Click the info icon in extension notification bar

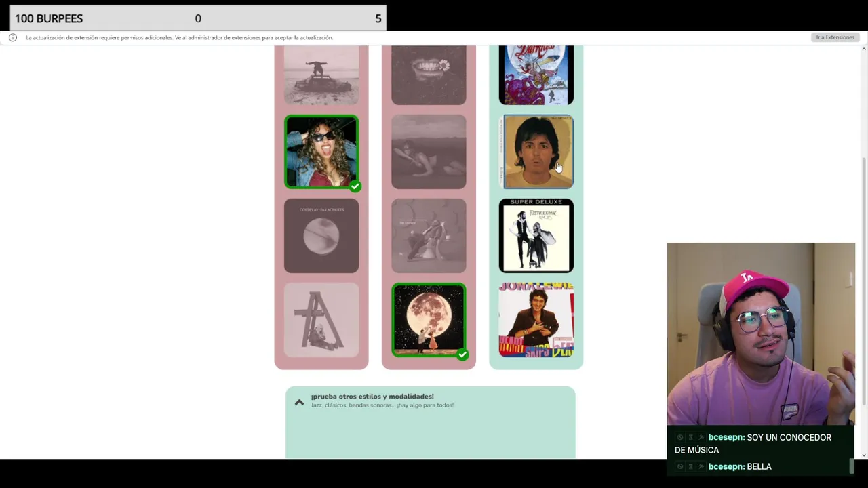12,37
